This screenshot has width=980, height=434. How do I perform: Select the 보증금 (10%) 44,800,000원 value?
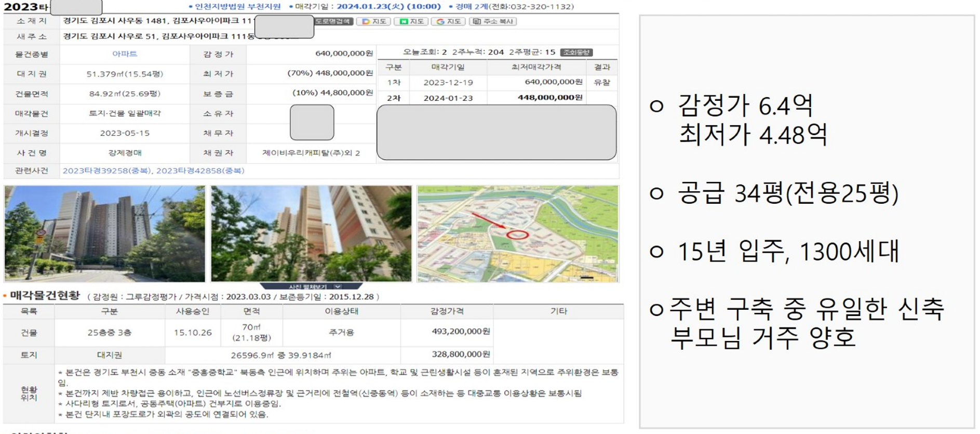[x=333, y=93]
